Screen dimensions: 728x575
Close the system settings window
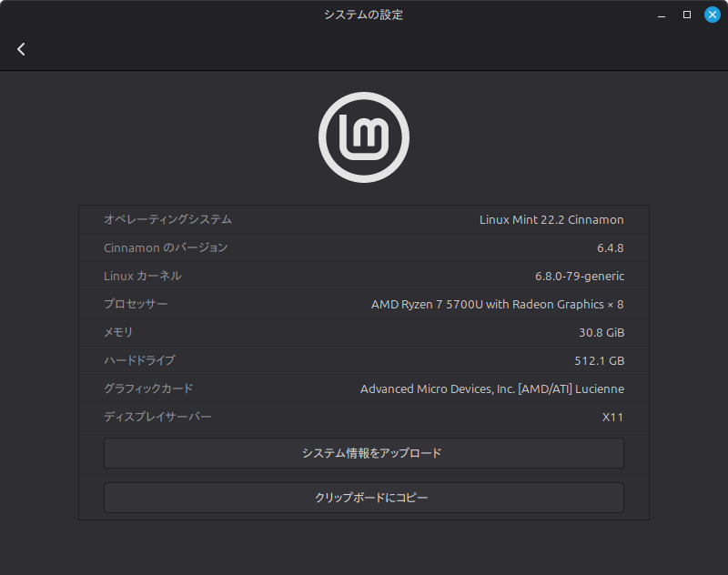coord(712,15)
